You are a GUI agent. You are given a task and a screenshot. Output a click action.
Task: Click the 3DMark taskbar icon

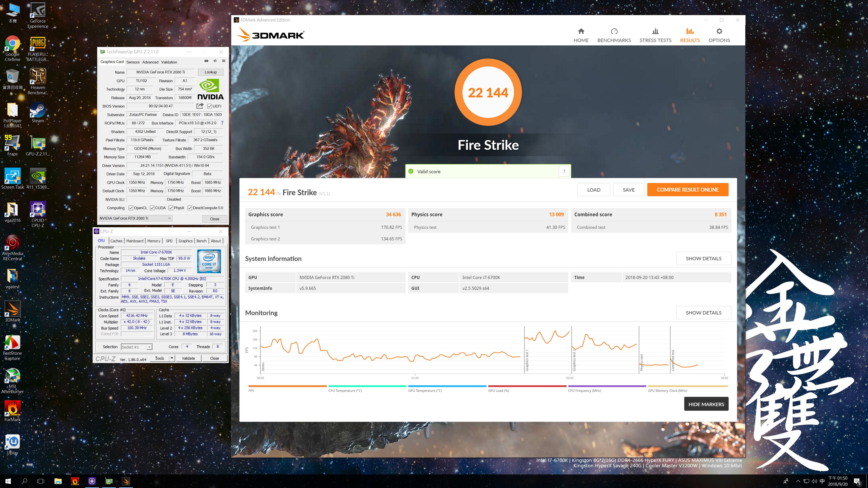[126, 481]
